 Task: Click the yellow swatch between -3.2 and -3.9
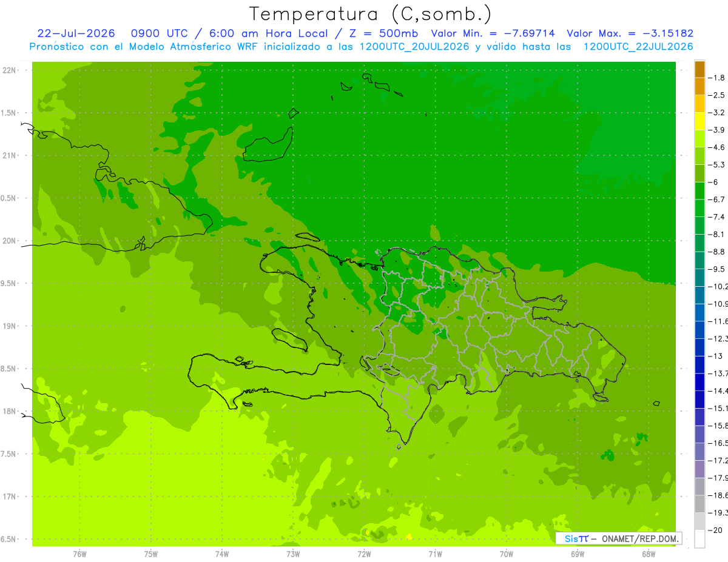click(699, 121)
